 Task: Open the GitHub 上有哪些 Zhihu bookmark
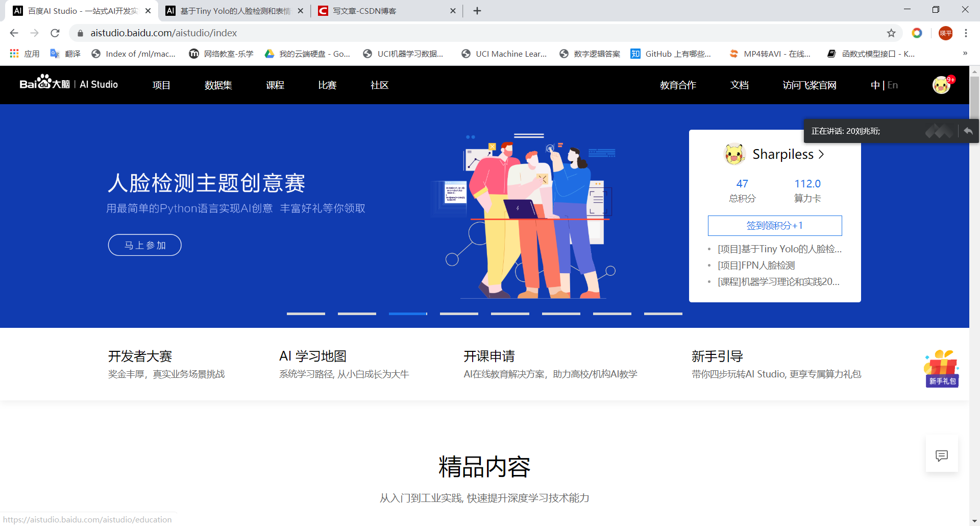[x=671, y=54]
